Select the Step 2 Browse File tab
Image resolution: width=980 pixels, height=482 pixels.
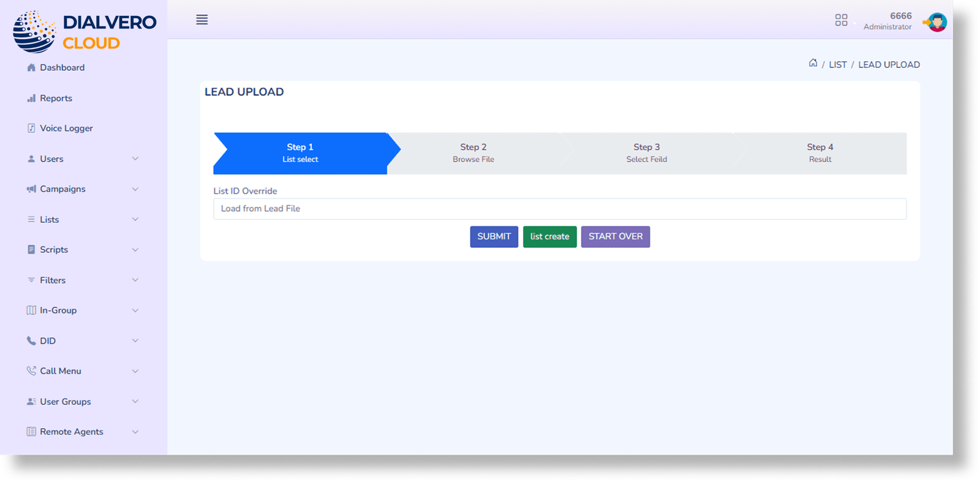click(473, 153)
